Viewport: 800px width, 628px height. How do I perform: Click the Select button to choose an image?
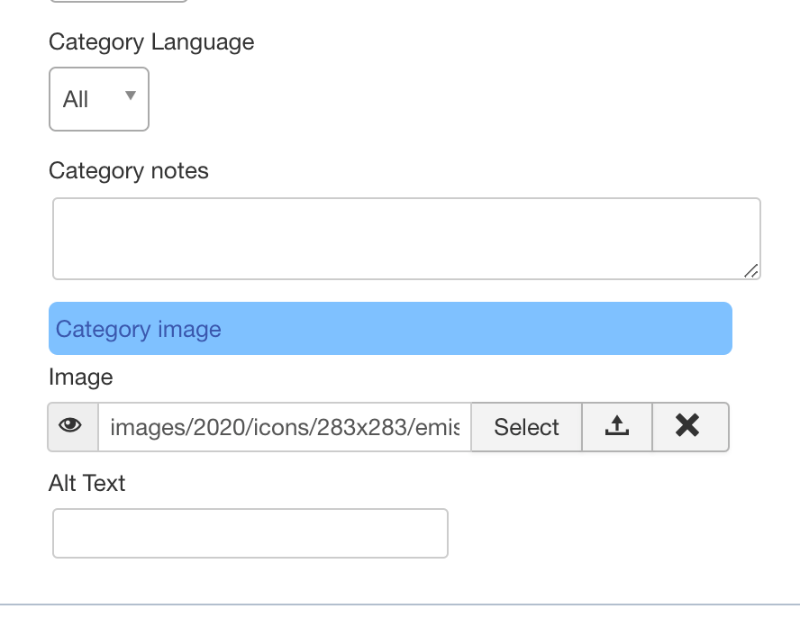pos(526,426)
